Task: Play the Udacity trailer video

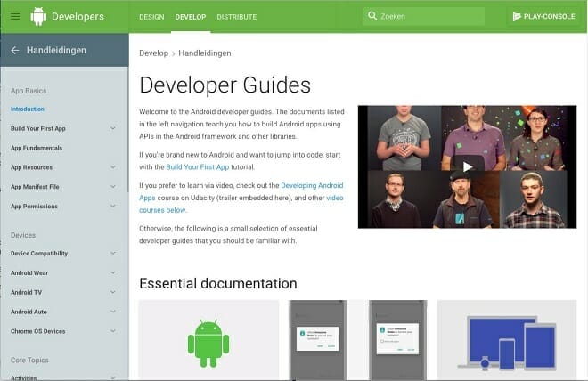Action: click(467, 166)
